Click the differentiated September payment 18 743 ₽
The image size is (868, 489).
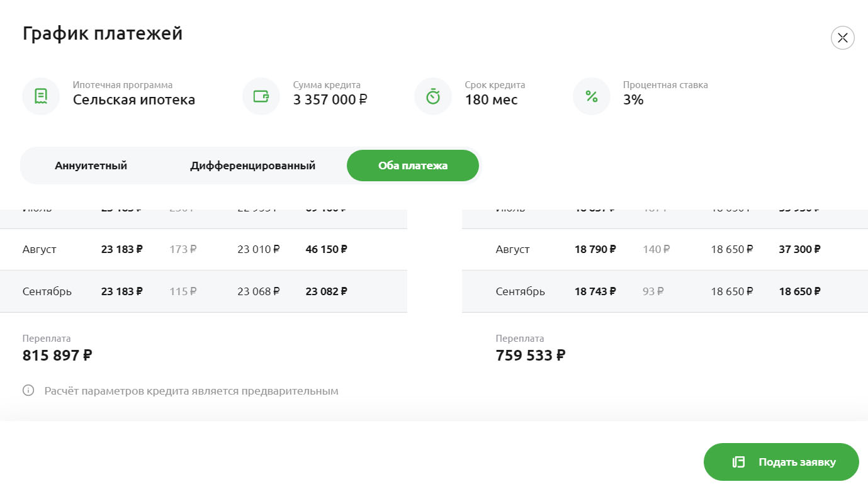[x=595, y=291]
